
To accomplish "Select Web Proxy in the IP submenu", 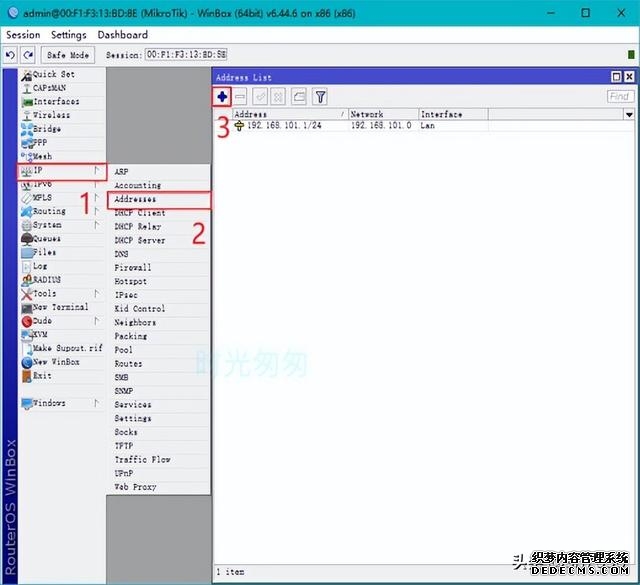I will [160, 487].
